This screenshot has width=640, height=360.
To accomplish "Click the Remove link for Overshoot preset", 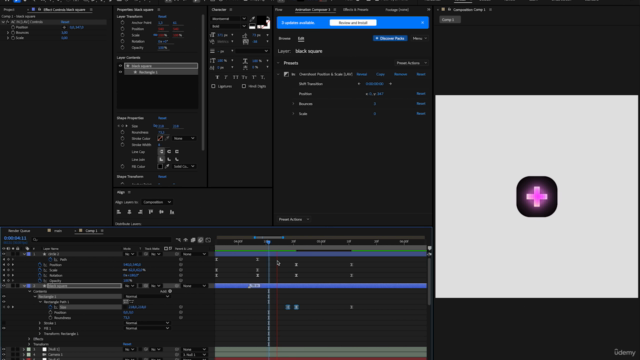I will (x=400, y=74).
